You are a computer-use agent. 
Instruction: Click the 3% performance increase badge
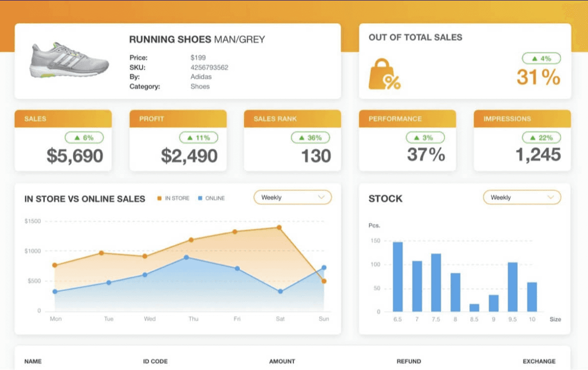pos(425,138)
